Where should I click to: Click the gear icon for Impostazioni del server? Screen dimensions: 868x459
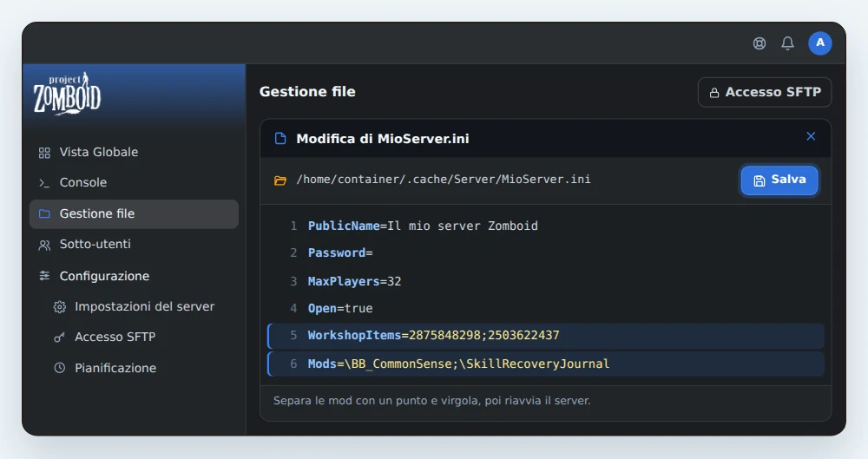(x=60, y=307)
